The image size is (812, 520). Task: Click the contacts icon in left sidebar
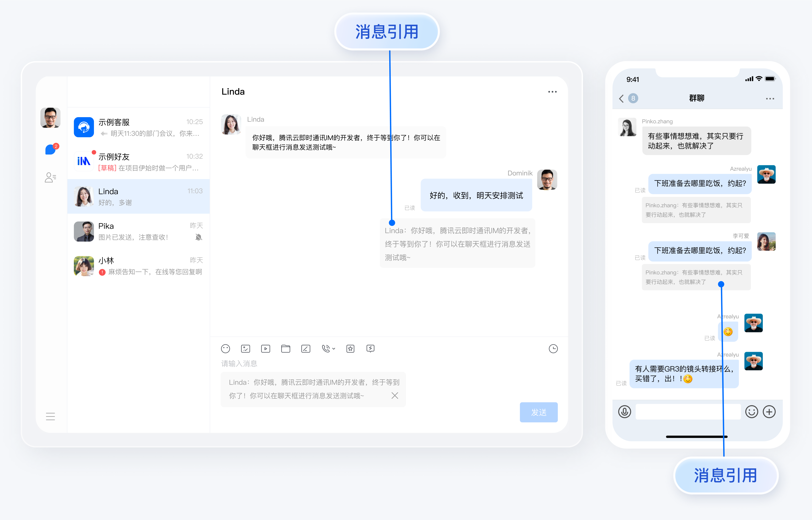50,177
